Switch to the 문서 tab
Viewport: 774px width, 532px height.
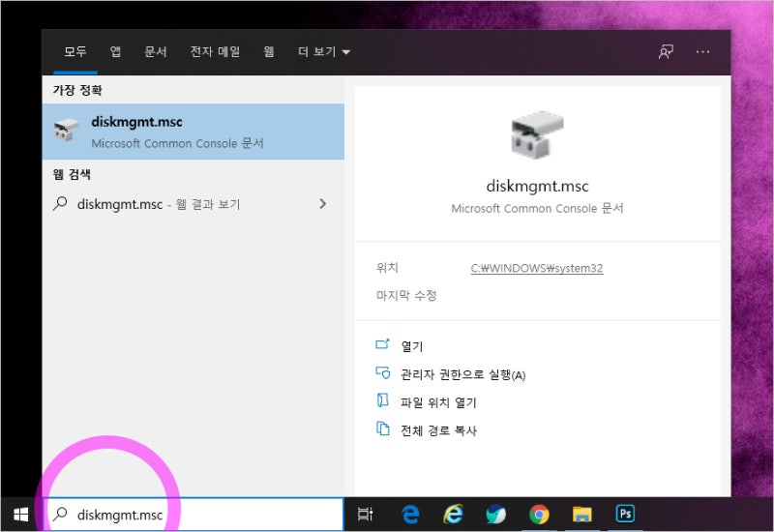[x=156, y=51]
